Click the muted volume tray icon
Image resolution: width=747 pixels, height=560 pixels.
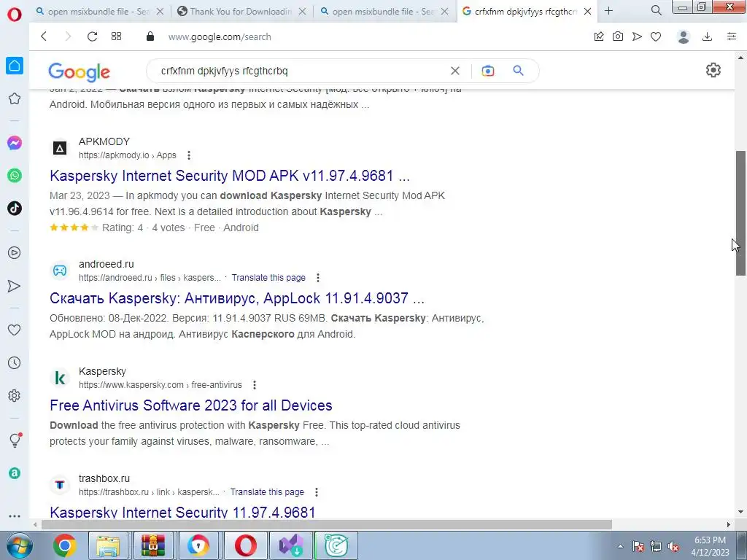click(673, 547)
